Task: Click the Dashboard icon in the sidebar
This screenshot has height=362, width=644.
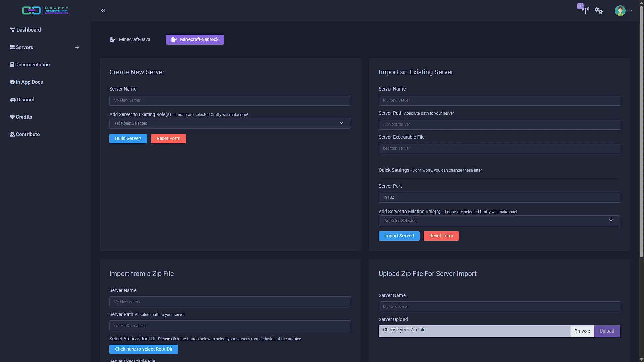Action: pos(13,30)
